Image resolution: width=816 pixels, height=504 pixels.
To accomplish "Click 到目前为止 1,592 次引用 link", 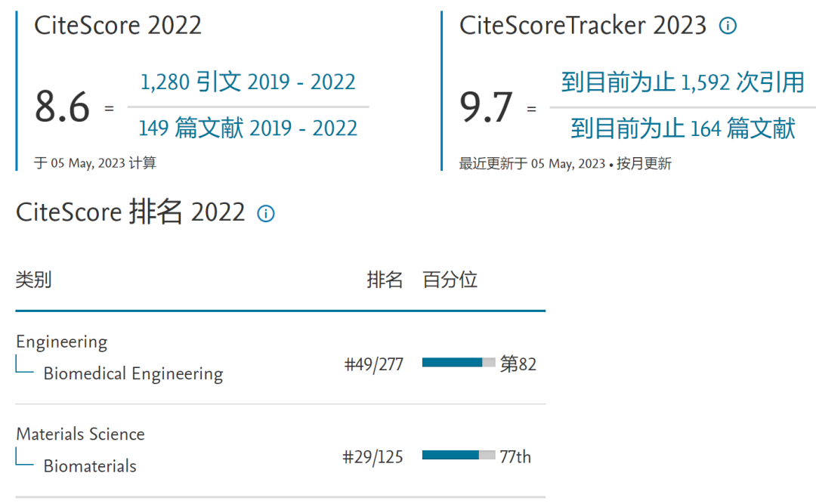I will coord(683,82).
